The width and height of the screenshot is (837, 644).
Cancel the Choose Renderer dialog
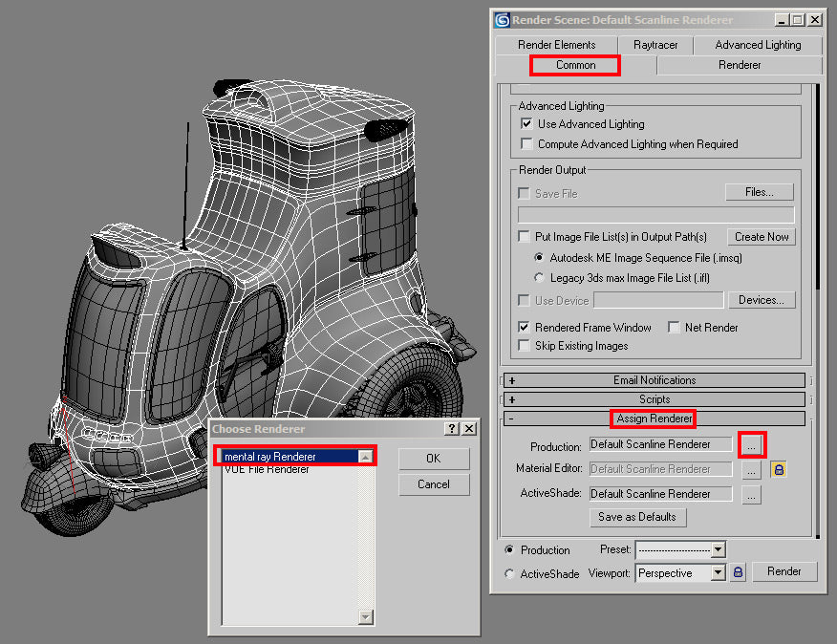point(434,484)
